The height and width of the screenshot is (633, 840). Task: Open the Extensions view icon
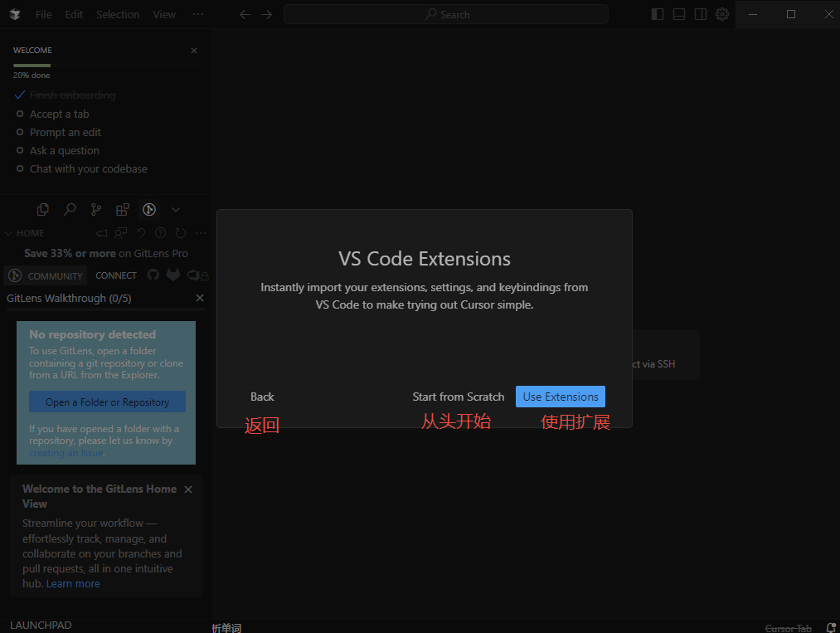tap(123, 210)
